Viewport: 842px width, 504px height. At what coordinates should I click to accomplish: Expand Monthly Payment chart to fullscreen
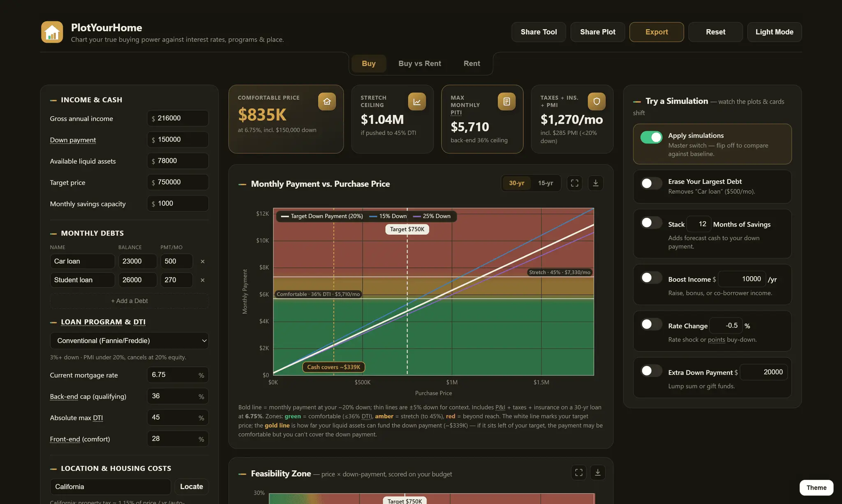pos(574,183)
